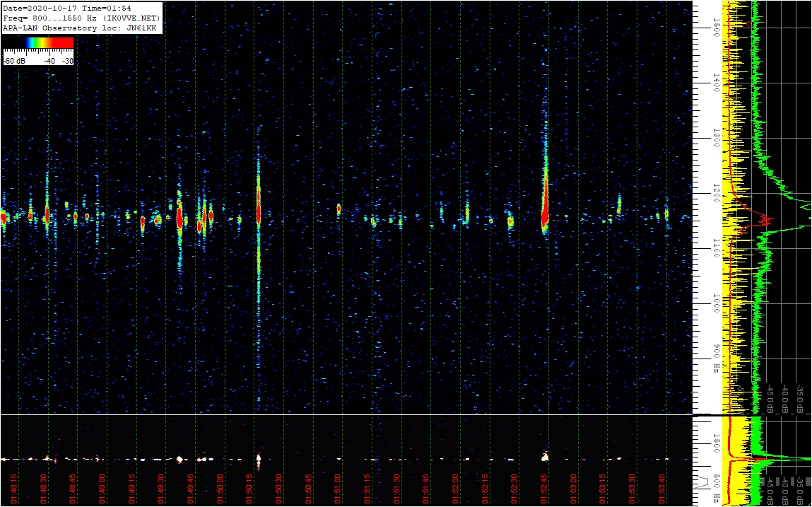This screenshot has width=812, height=507.
Task: Click the 1100 label on main frequency scale
Action: (717, 249)
